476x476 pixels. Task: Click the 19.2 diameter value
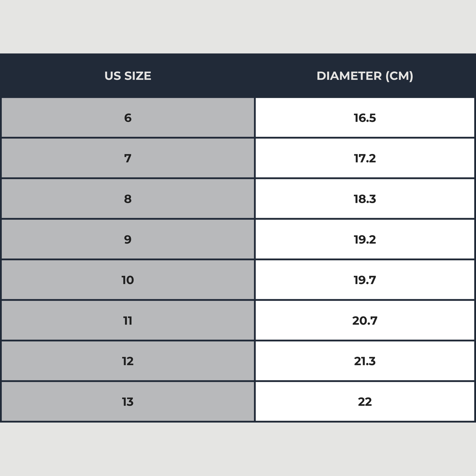(365, 239)
